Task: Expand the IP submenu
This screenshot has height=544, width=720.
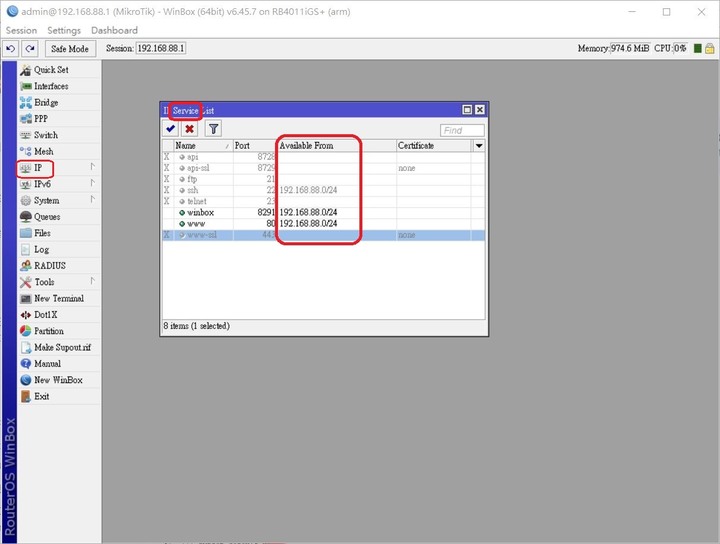Action: tap(59, 168)
